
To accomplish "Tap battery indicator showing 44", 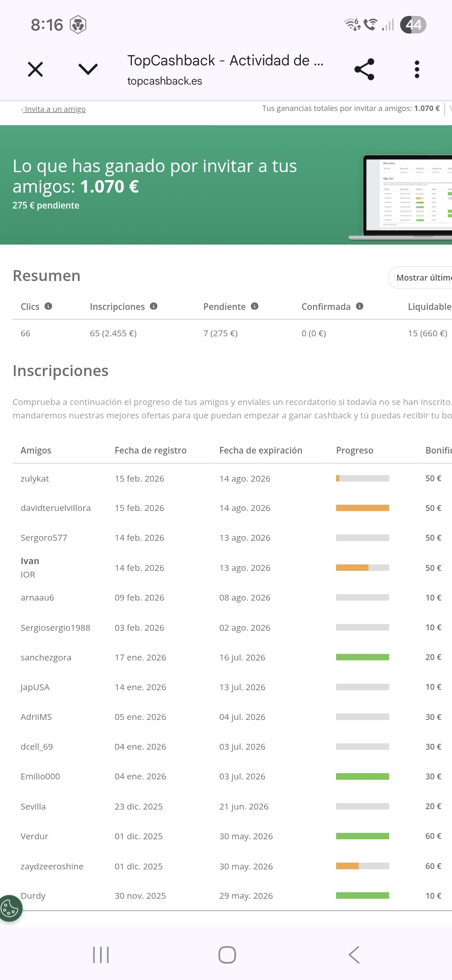I will [x=413, y=25].
